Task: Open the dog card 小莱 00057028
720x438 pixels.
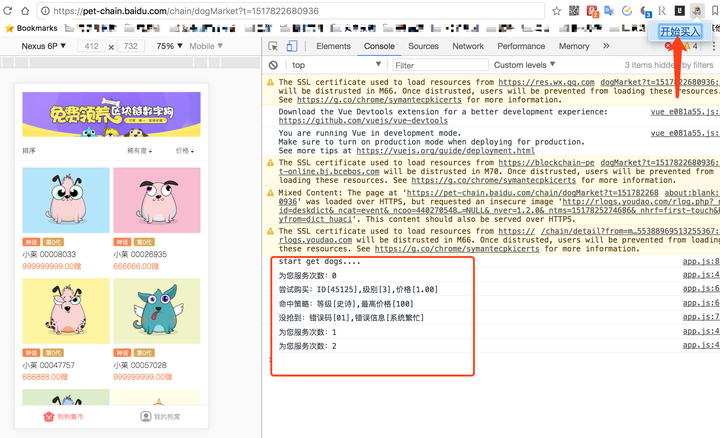Action: click(157, 330)
